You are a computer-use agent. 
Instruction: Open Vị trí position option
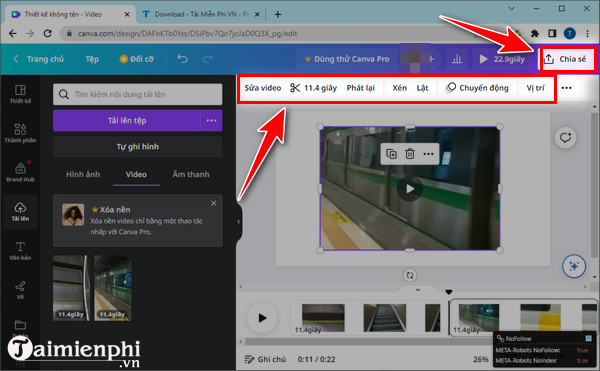click(535, 88)
